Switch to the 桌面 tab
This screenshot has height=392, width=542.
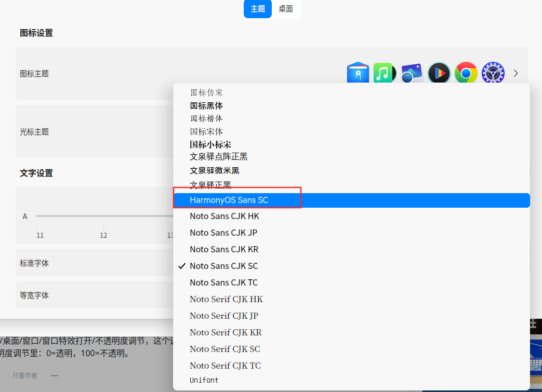pyautogui.click(x=286, y=9)
